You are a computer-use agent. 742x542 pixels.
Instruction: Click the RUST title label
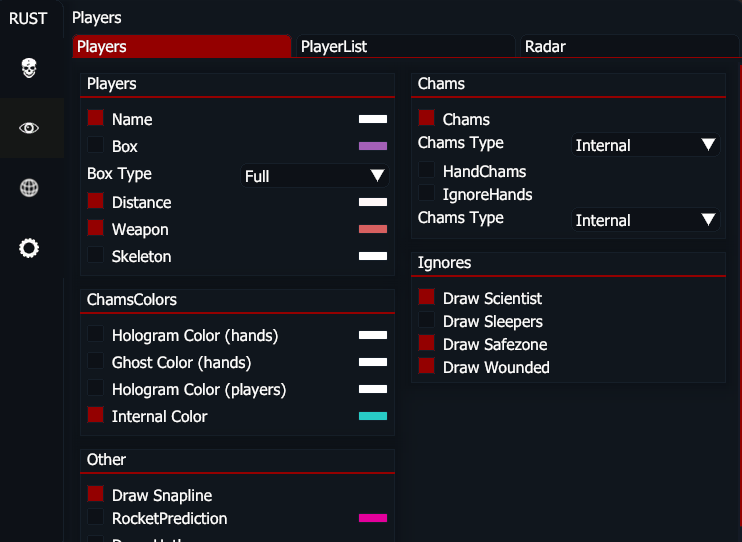28,18
